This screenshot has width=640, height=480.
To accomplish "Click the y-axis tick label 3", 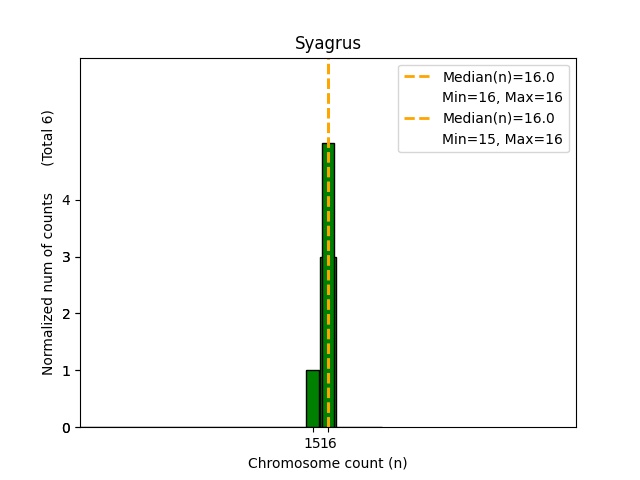I will [65, 257].
